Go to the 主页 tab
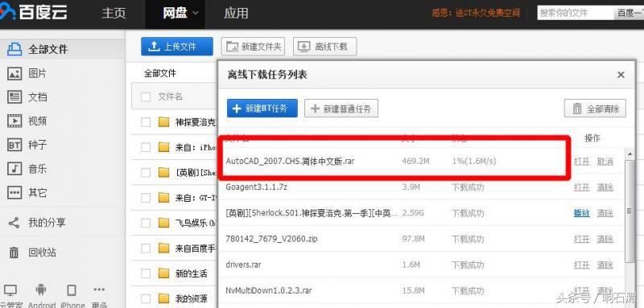This screenshot has width=644, height=308. tap(114, 13)
